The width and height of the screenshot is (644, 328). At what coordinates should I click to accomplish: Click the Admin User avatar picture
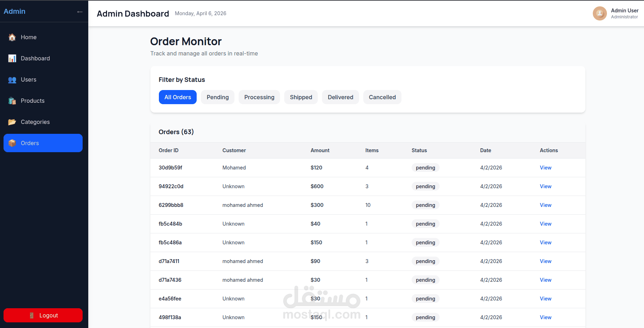tap(600, 13)
